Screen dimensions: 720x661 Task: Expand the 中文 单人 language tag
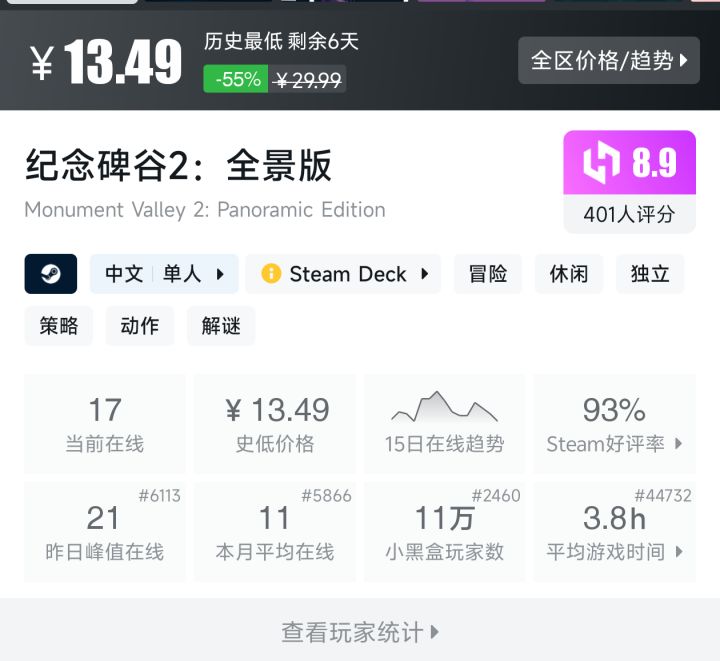164,274
